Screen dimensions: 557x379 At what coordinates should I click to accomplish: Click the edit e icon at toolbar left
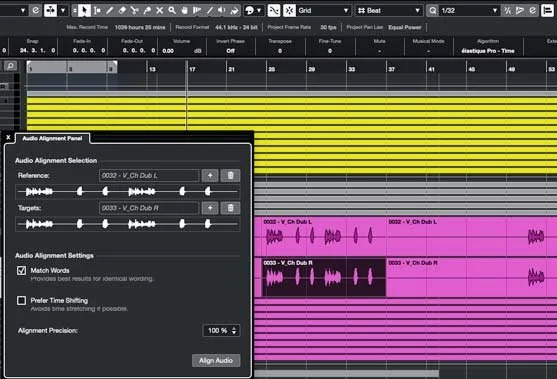point(36,11)
